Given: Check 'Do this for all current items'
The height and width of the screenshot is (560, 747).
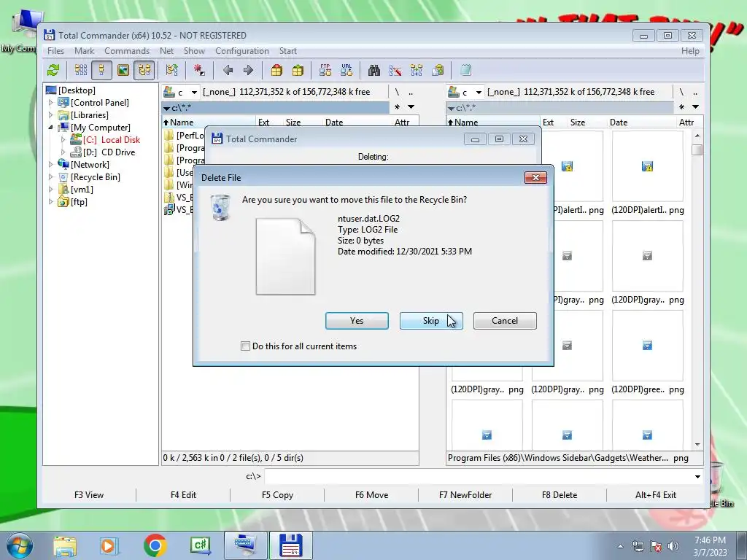Looking at the screenshot, I should pos(245,346).
